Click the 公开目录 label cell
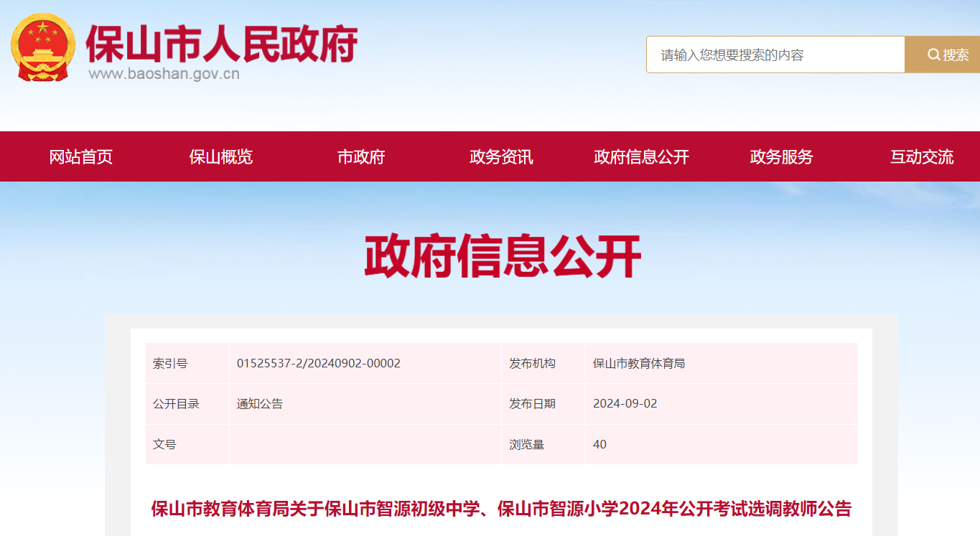Image resolution: width=980 pixels, height=536 pixels. coord(187,404)
